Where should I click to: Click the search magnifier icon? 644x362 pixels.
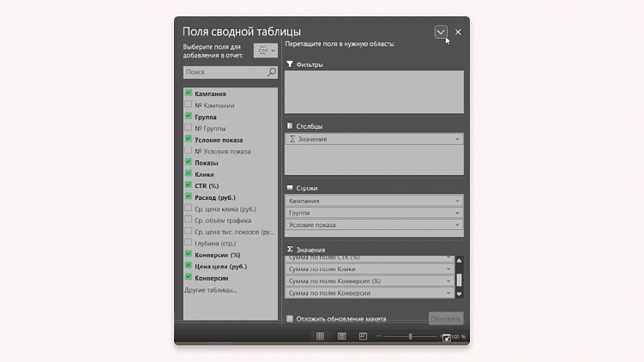(x=272, y=72)
